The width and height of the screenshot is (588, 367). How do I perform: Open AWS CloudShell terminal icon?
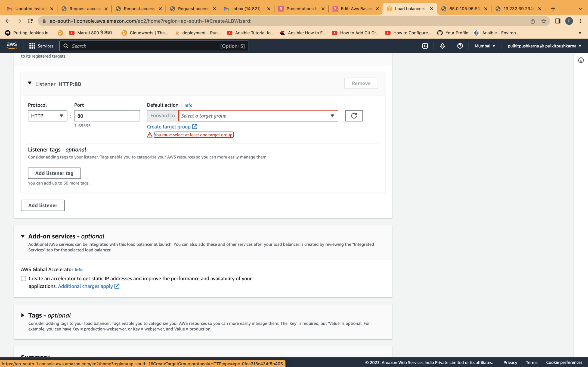[x=425, y=46]
